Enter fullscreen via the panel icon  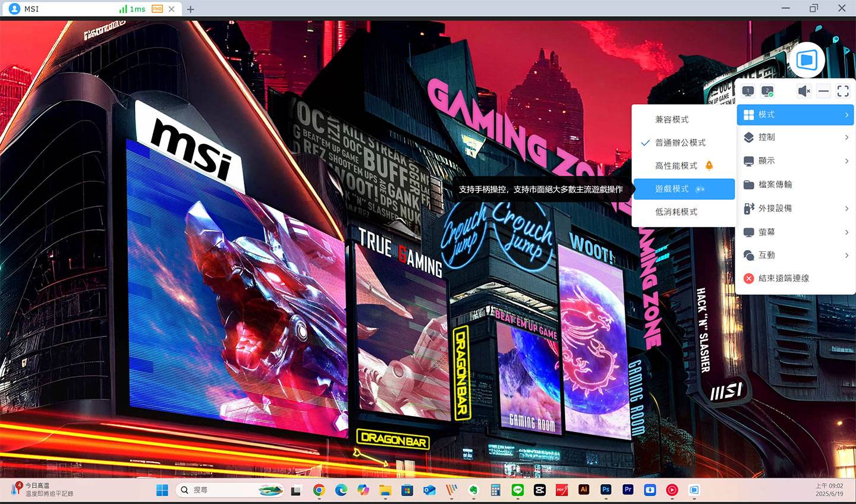[x=843, y=91]
